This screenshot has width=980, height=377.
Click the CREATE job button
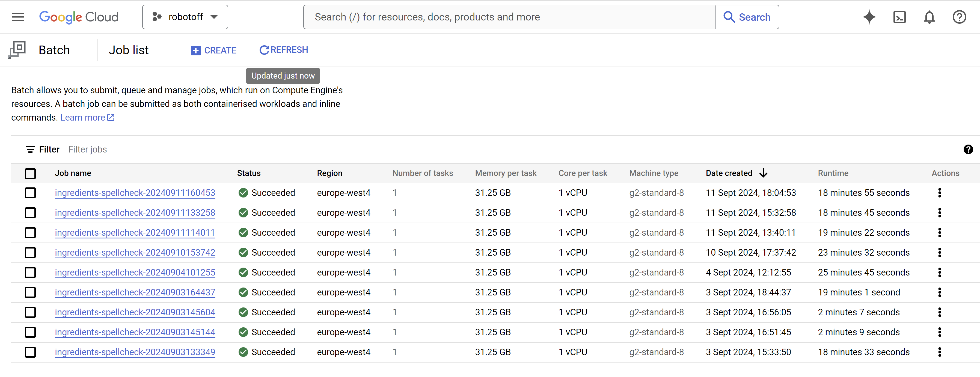(213, 50)
